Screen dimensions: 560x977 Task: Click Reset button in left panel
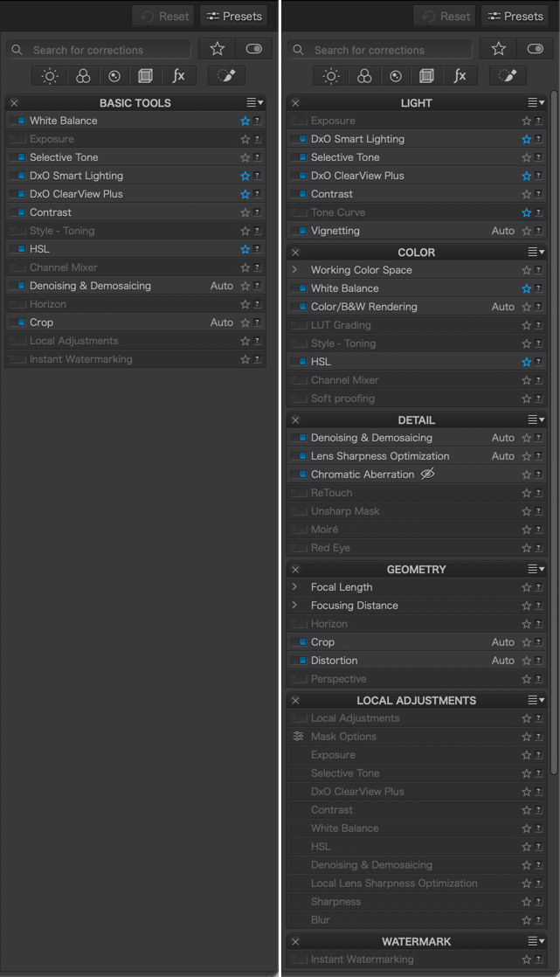click(x=163, y=17)
